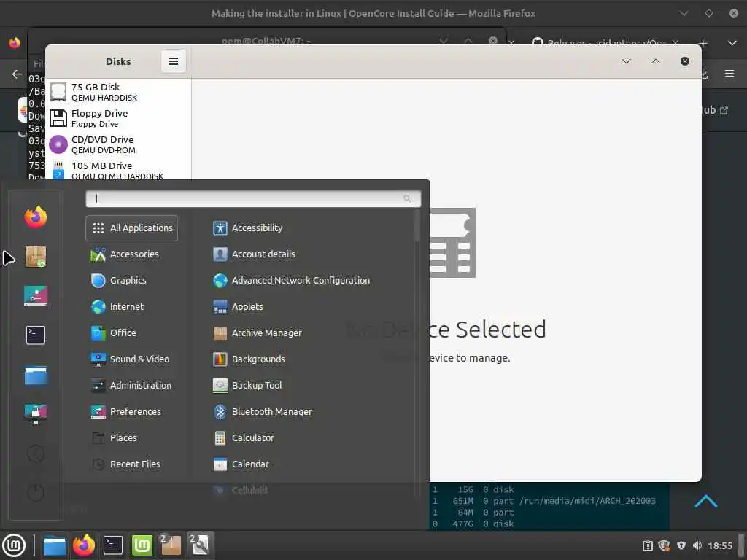This screenshot has height=560, width=747.
Task: Select the CD/DVD Drive QEMU DVD-ROM
Action: [x=119, y=144]
